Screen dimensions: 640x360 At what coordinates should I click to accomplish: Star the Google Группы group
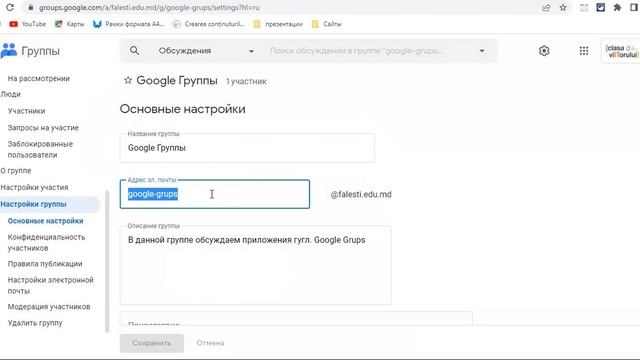click(128, 80)
